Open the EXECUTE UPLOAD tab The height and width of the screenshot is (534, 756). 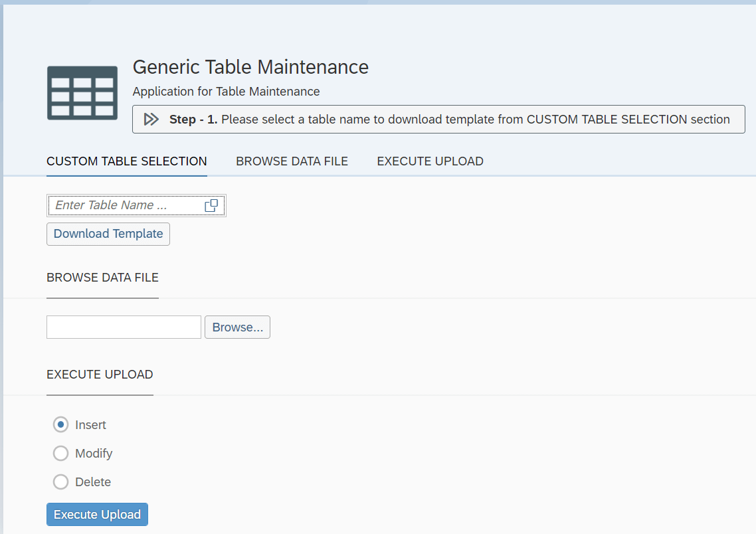point(430,161)
